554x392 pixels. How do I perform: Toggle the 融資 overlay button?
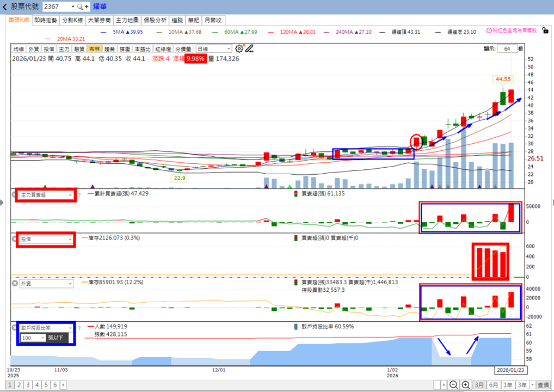pos(79,49)
